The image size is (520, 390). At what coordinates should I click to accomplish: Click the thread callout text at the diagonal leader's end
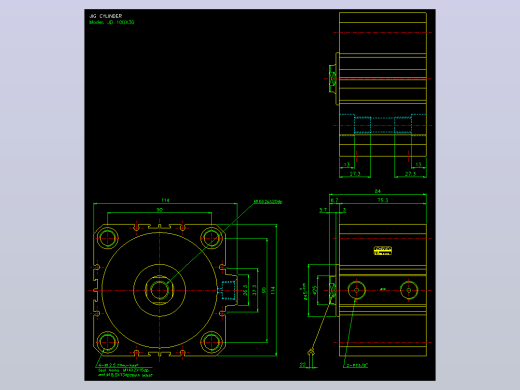[268, 202]
